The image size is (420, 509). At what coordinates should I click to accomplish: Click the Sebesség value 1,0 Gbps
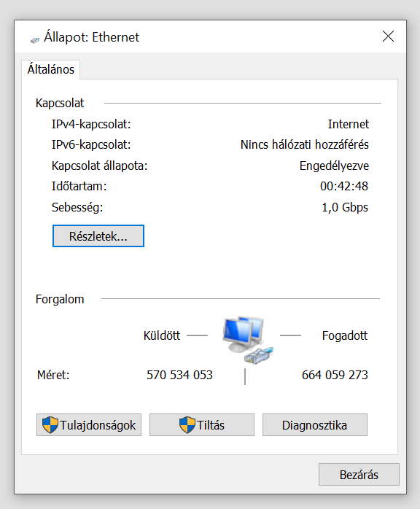(x=345, y=207)
